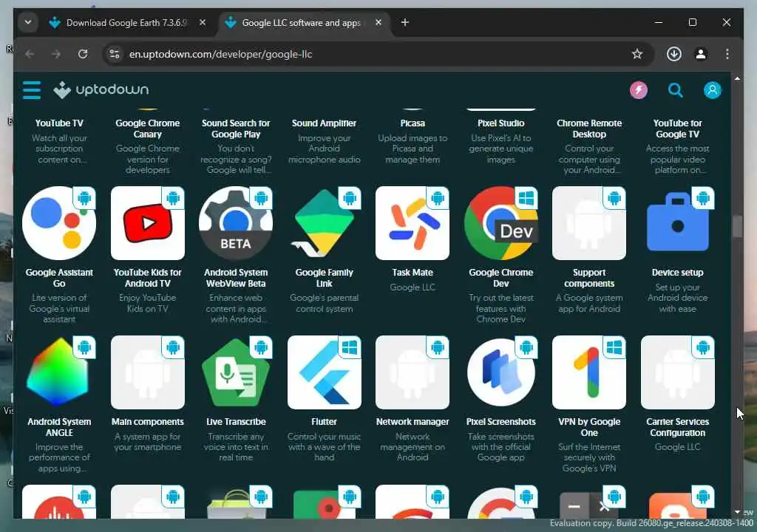Open Google Chrome Dev app icon
Image resolution: width=757 pixels, height=532 pixels.
pyautogui.click(x=500, y=223)
